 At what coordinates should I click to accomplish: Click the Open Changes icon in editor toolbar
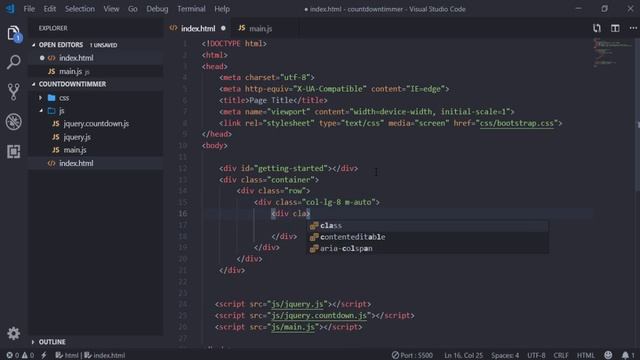[597, 28]
